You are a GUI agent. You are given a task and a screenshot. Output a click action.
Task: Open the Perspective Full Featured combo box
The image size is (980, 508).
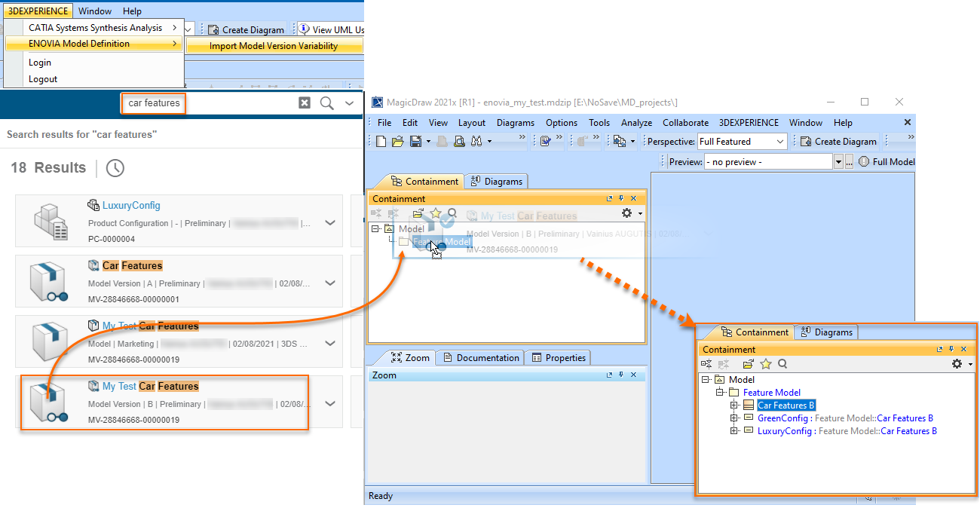point(742,142)
